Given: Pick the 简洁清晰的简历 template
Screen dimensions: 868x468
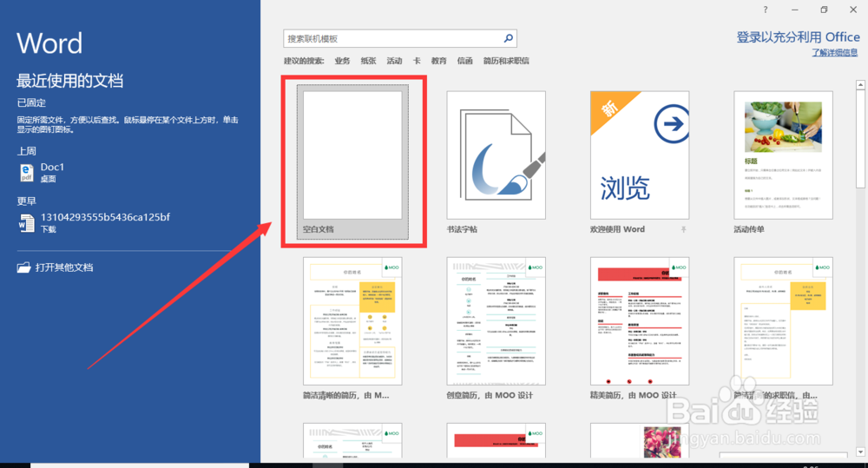Looking at the screenshot, I should coord(352,328).
